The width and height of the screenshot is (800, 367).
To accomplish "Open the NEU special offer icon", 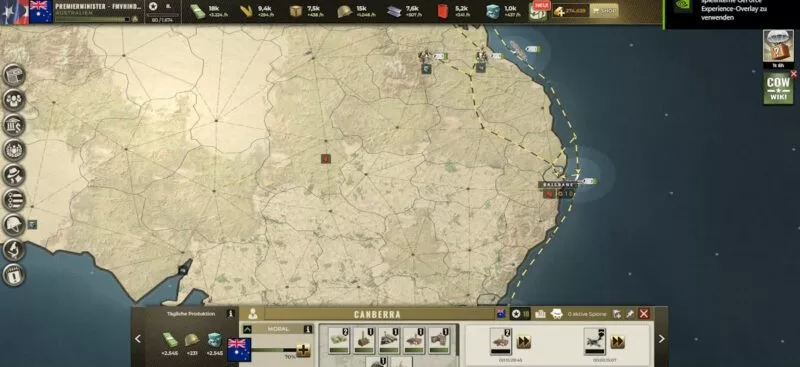I will (538, 11).
